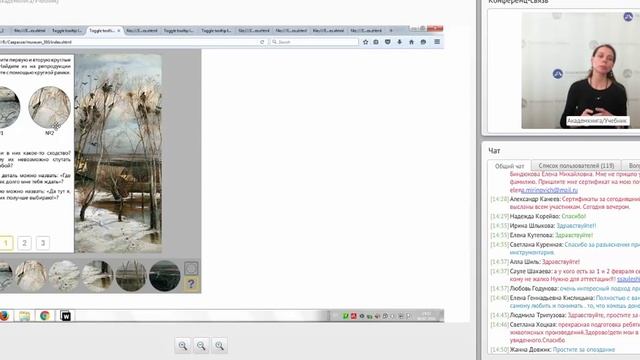Open the black W app on taskbar

[x=65, y=316]
